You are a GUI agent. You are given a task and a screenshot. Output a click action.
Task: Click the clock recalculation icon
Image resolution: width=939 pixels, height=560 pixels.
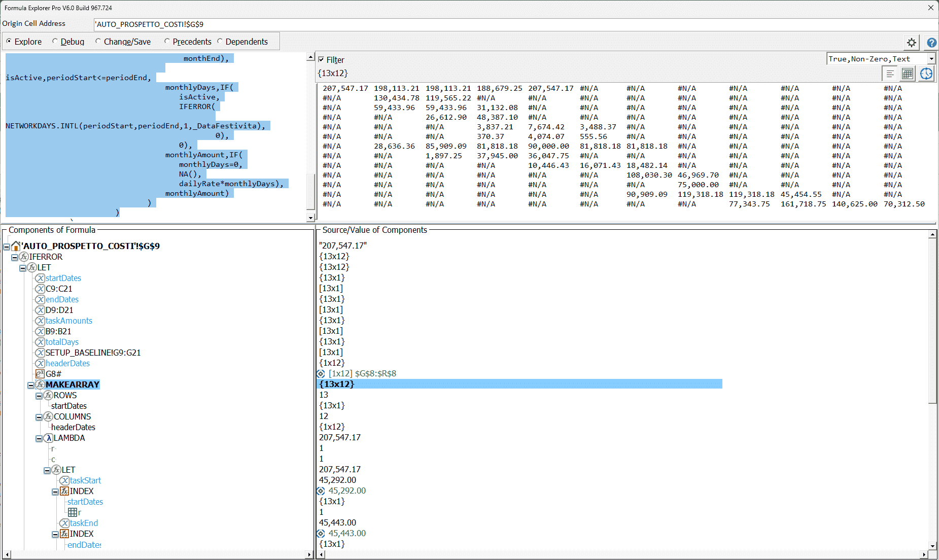[x=926, y=74]
